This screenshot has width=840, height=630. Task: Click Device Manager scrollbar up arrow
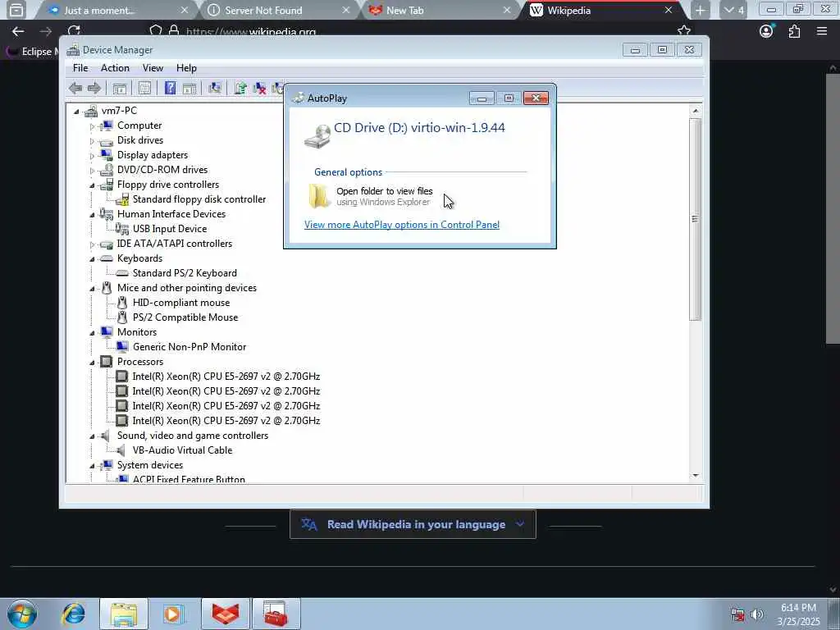pos(696,111)
